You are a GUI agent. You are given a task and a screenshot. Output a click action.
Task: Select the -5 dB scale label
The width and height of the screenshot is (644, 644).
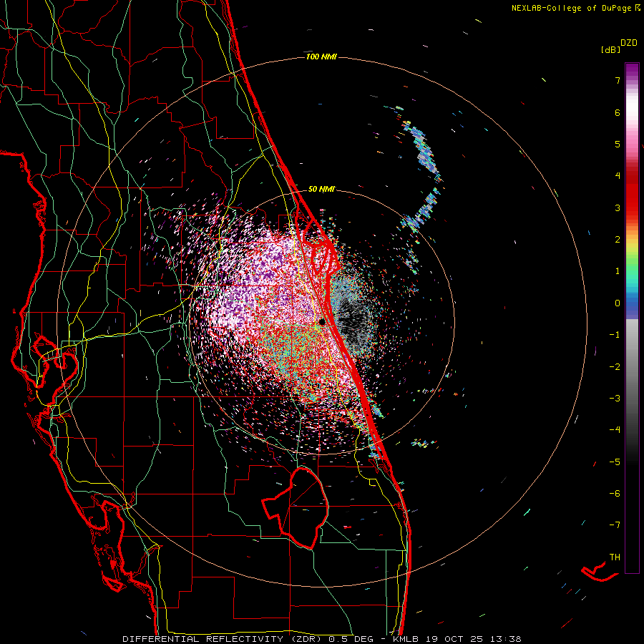[x=615, y=462]
